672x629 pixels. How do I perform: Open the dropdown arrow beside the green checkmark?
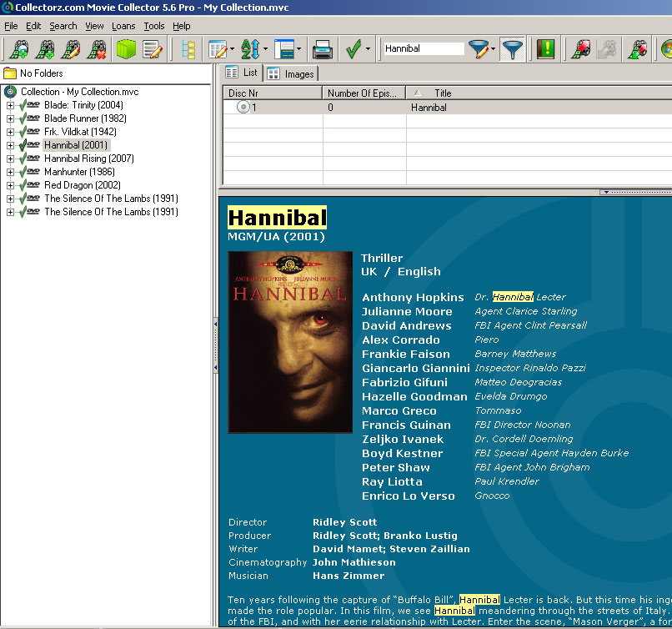(x=368, y=49)
